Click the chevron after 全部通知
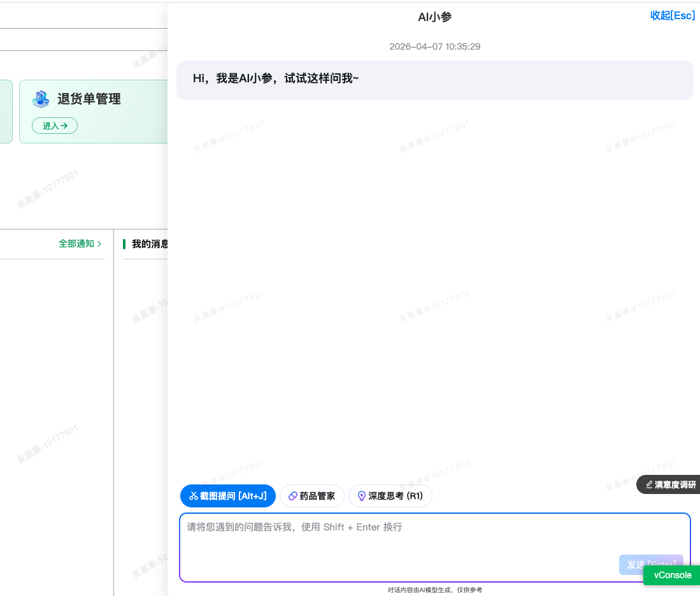 (100, 243)
